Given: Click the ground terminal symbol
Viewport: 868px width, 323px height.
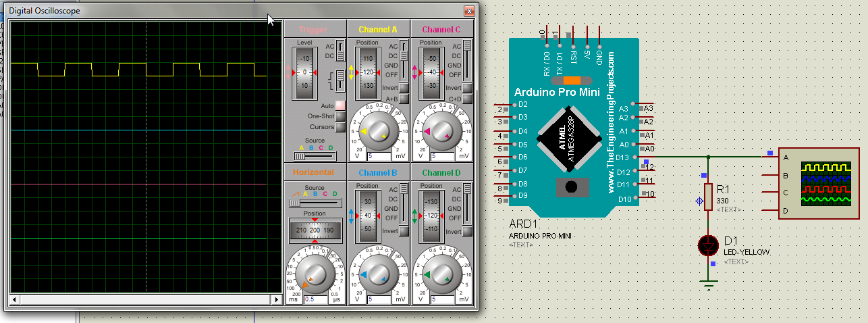Looking at the screenshot, I should (708, 284).
